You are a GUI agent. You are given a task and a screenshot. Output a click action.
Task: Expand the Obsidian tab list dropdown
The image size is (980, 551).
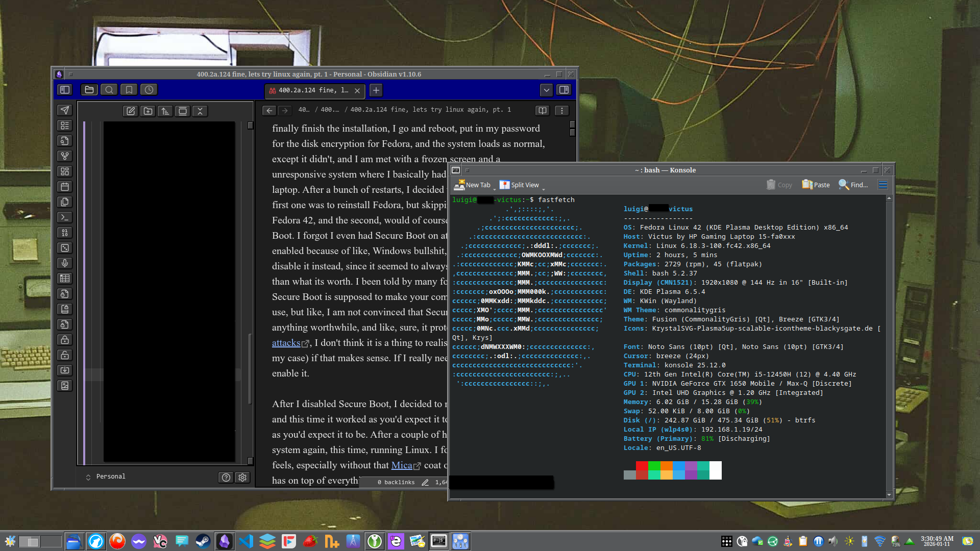pyautogui.click(x=546, y=90)
